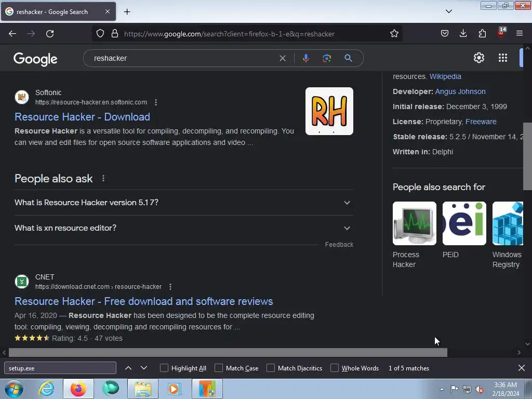
Task: Open Google quick settings gear
Action: [x=478, y=58]
